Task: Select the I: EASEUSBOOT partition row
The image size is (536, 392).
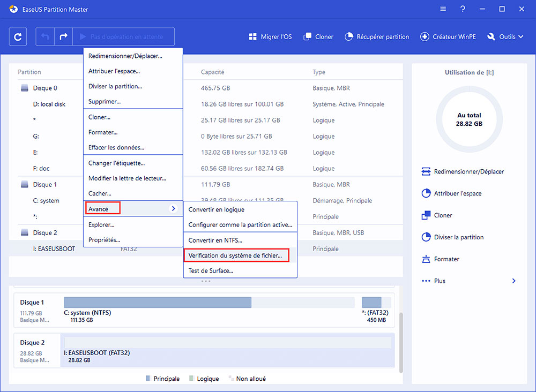Action: coord(206,248)
